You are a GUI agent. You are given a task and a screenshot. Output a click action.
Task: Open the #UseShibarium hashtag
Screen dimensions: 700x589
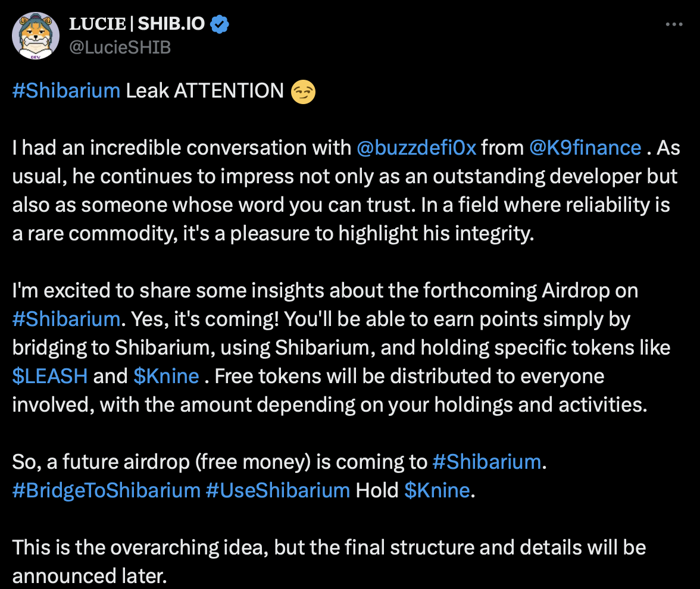[278, 491]
